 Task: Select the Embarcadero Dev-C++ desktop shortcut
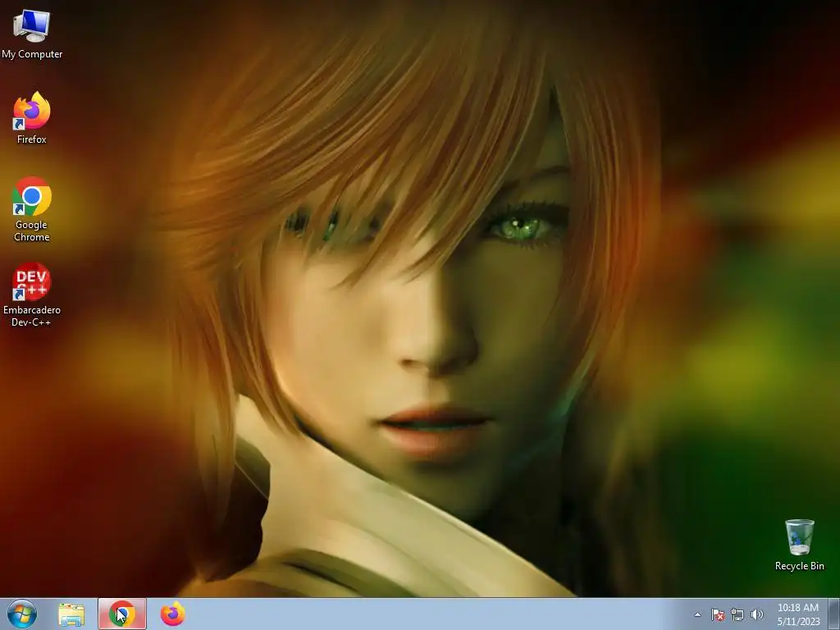[32, 294]
